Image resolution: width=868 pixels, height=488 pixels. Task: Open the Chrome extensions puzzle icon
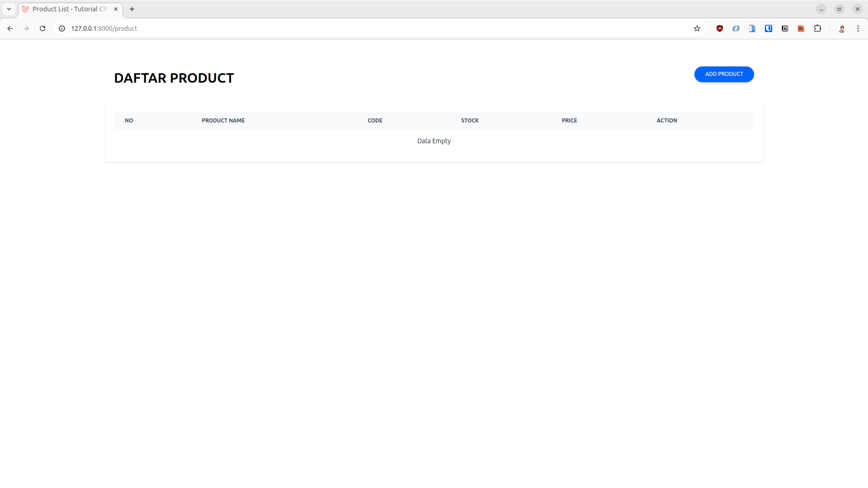coord(818,28)
